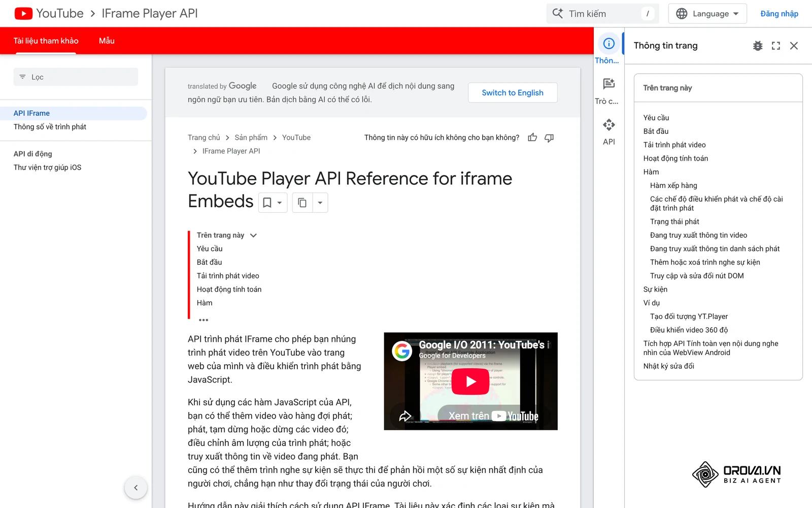Click the Google for Developers channel avatar
This screenshot has height=508, width=812.
[402, 351]
